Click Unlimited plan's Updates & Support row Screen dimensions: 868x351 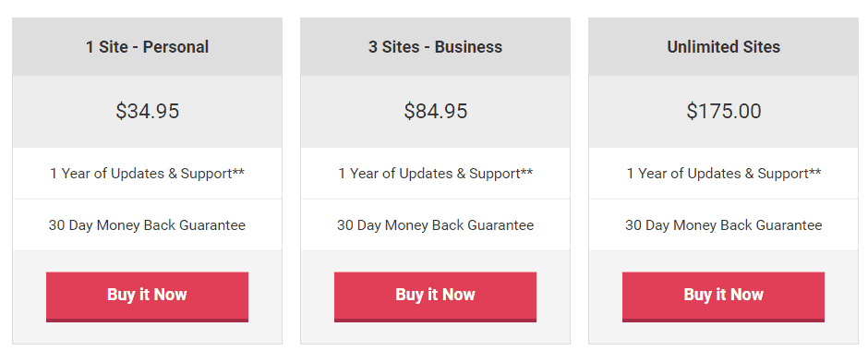pyautogui.click(x=724, y=174)
